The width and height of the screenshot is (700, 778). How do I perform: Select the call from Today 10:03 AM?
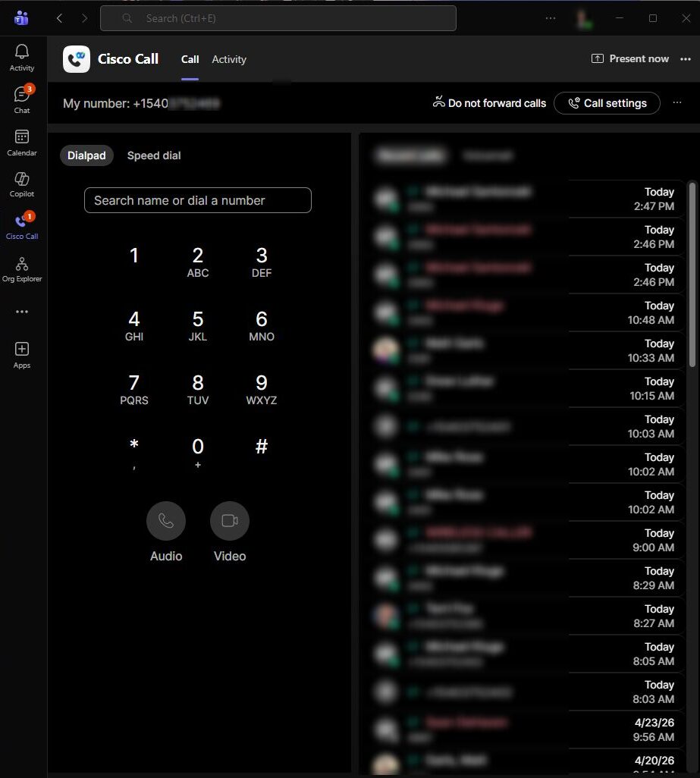526,426
